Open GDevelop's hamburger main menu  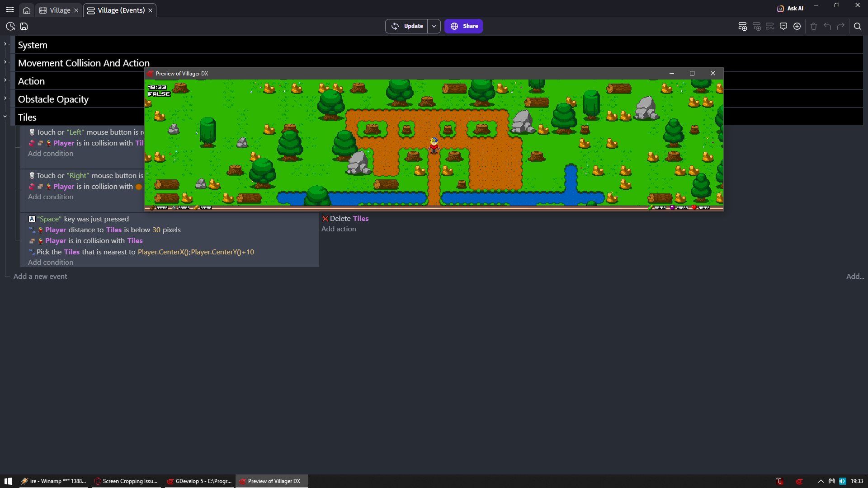pos(9,9)
